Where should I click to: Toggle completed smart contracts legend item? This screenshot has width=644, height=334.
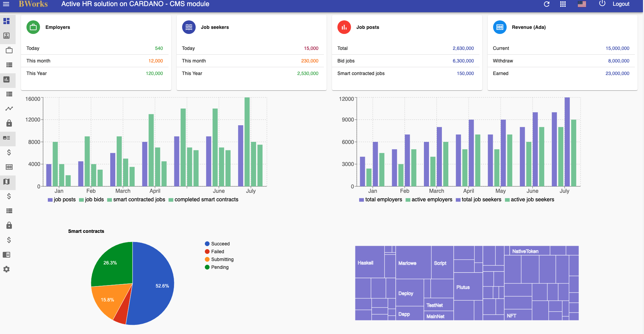pos(203,200)
